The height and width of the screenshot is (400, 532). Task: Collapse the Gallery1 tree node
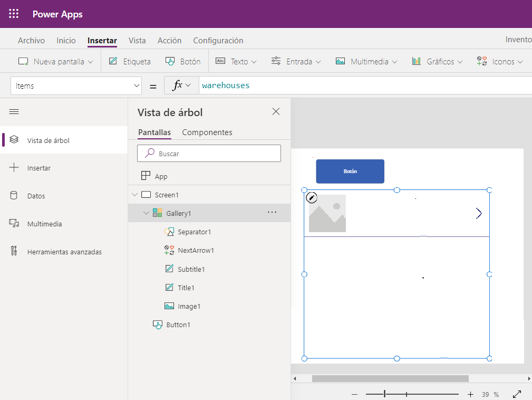coord(146,213)
